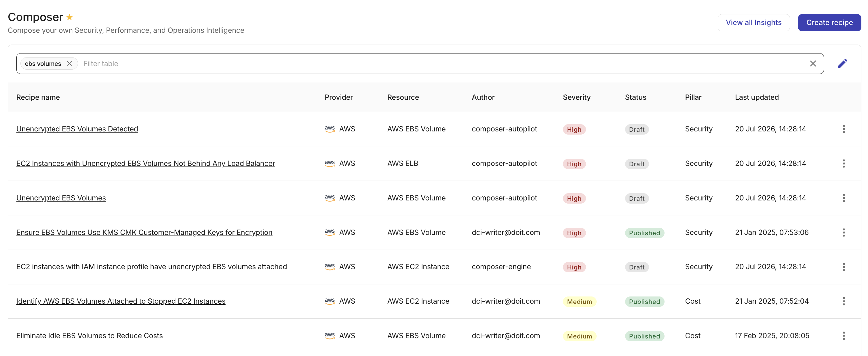Click the Last updated column header

point(757,97)
